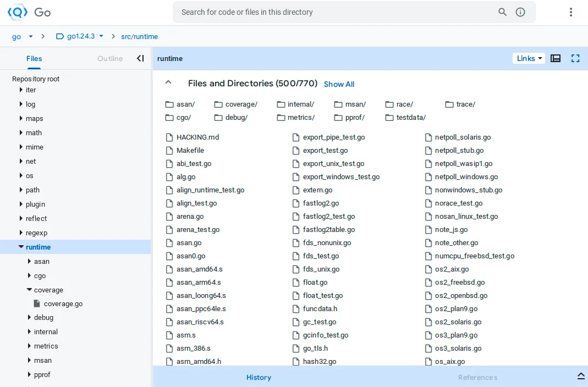Open the asm_386.s file

point(193,349)
